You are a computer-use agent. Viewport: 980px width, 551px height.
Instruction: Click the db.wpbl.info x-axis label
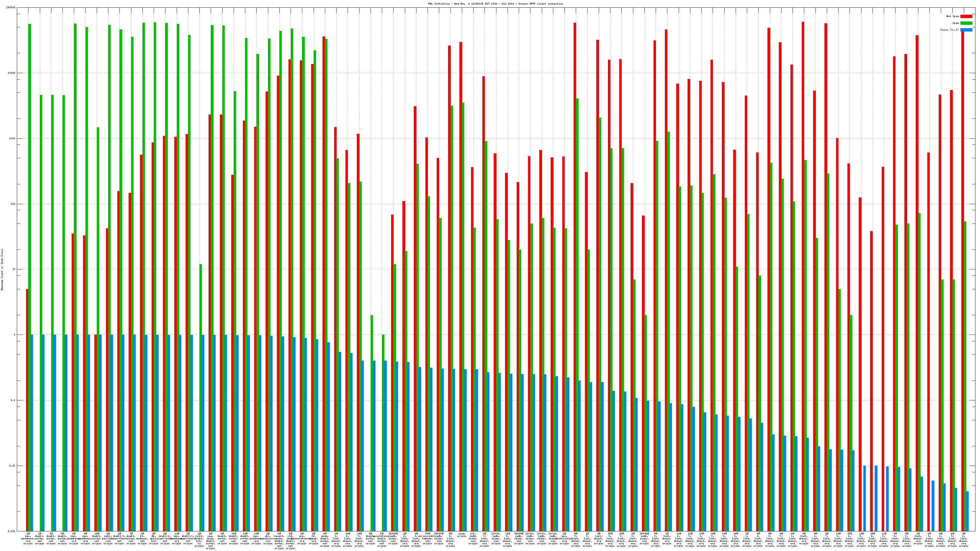[154, 538]
